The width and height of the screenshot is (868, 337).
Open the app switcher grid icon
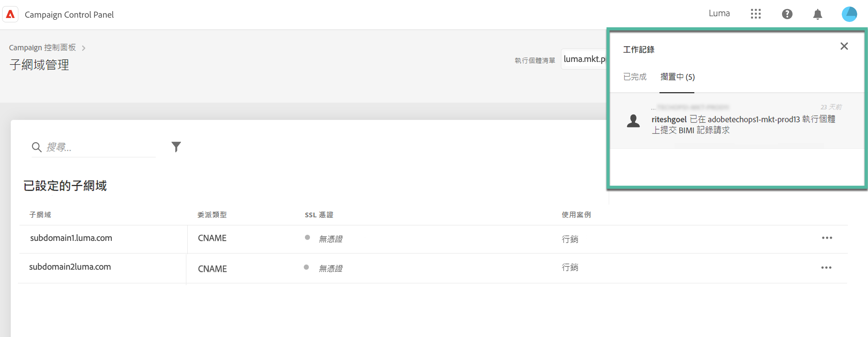755,14
